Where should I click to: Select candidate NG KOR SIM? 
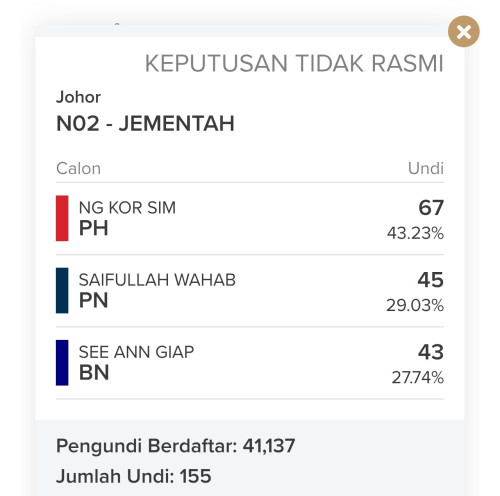tap(127, 208)
